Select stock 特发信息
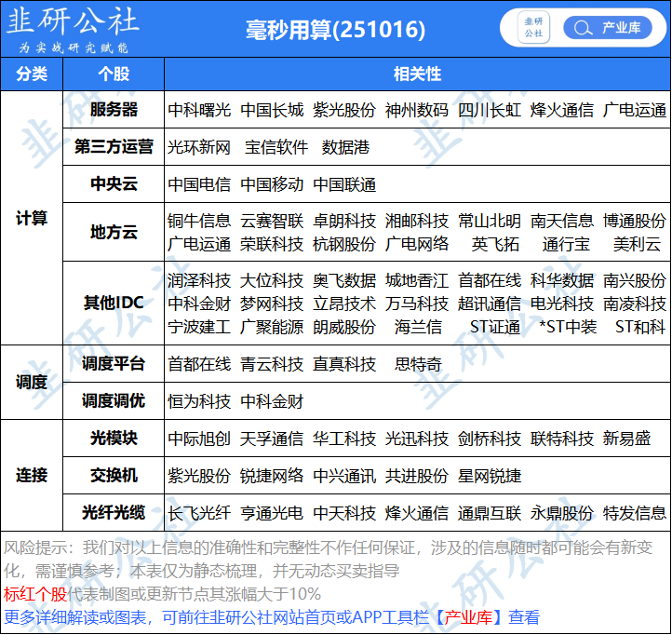 634,513
